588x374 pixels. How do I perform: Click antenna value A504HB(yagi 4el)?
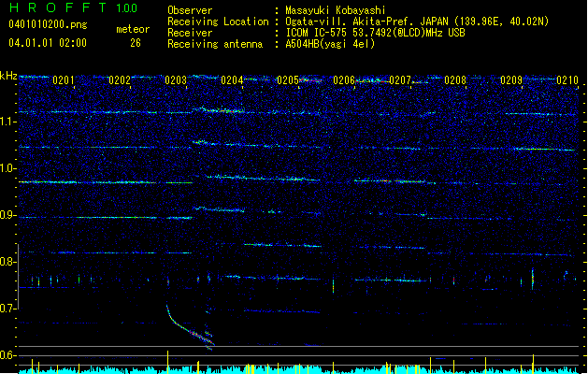[x=330, y=44]
